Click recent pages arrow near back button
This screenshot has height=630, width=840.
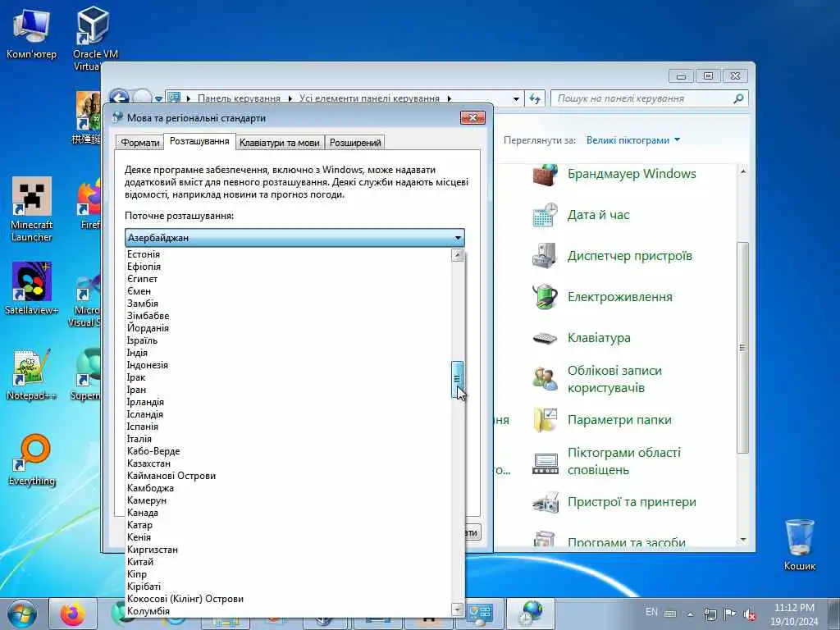[158, 99]
